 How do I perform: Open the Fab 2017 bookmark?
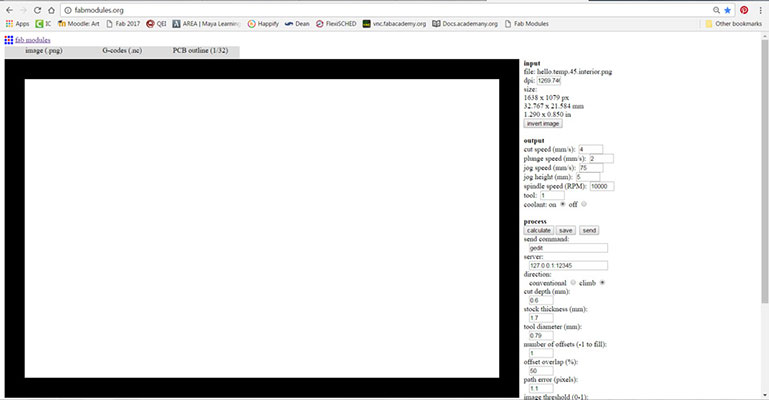[123, 24]
